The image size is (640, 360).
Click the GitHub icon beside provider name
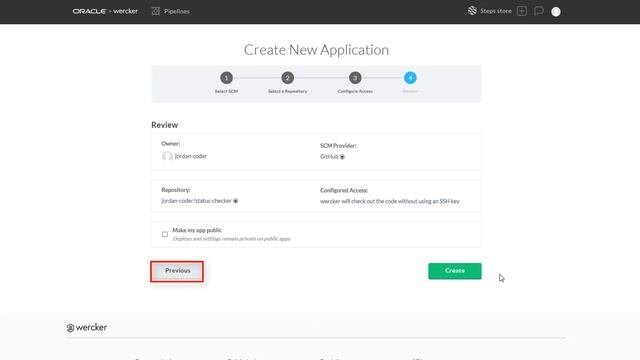(342, 157)
